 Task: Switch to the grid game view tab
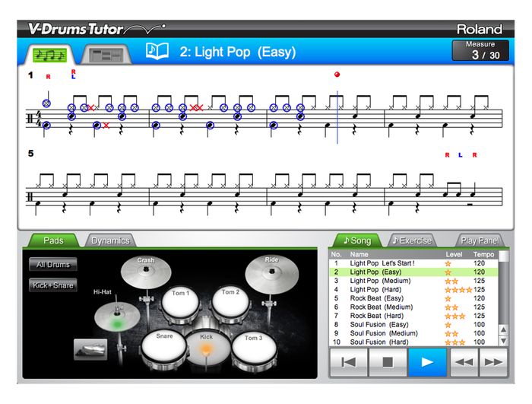[x=106, y=55]
